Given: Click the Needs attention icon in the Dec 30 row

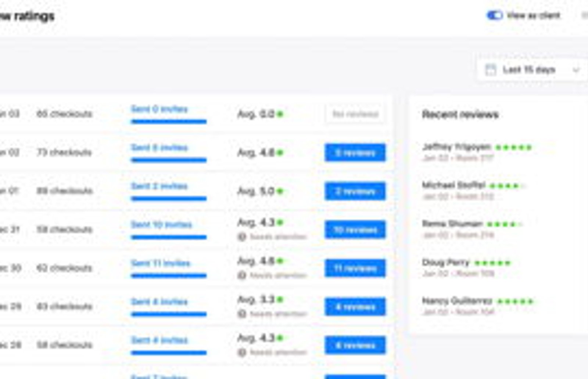Looking at the screenshot, I should (x=241, y=275).
